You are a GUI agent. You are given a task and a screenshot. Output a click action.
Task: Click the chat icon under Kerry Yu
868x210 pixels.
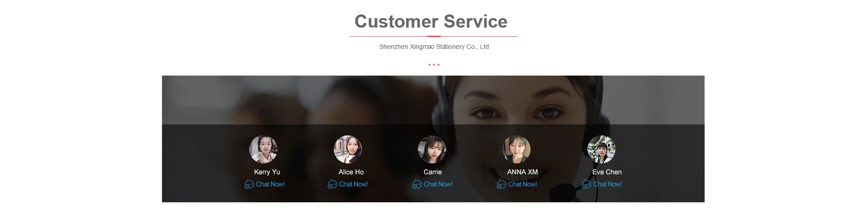[x=249, y=184]
